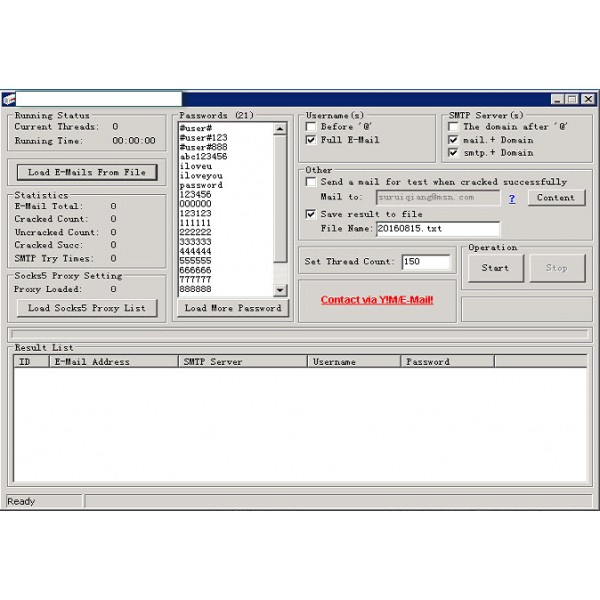Open the Content button dialog
Screen dimensions: 600x600
[x=556, y=198]
